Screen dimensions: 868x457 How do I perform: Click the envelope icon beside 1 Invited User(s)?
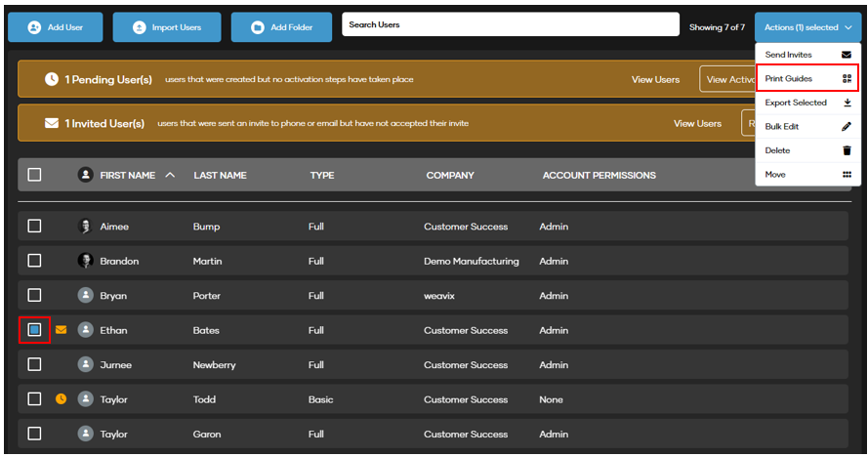pyautogui.click(x=52, y=123)
